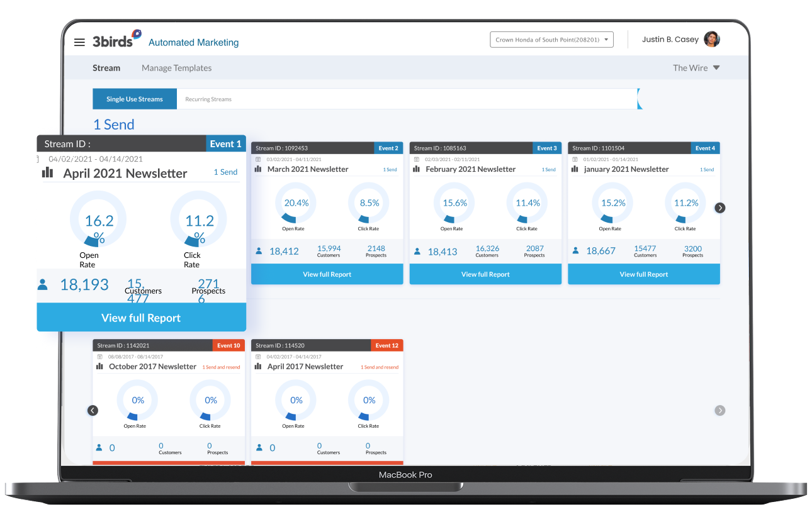
Task: Click the Open Rate donut chart on February card
Action: click(x=451, y=203)
